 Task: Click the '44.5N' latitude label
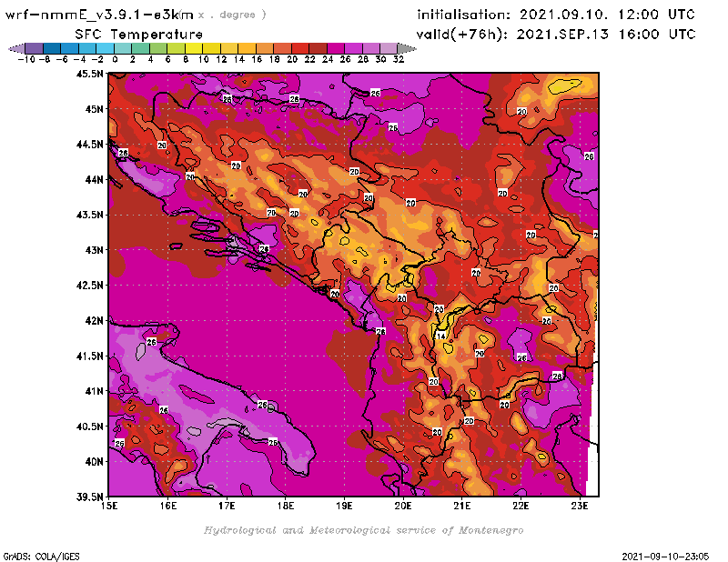(89, 145)
